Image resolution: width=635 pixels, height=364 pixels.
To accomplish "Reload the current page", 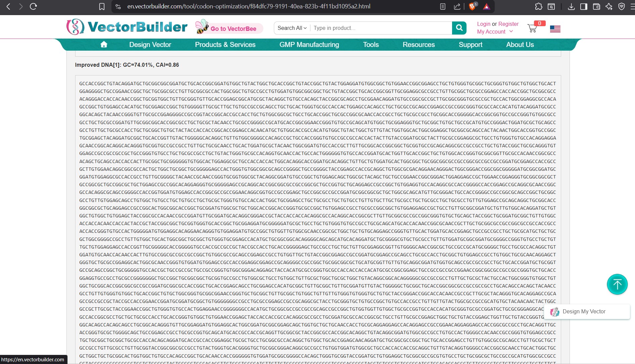I will 33,6.
